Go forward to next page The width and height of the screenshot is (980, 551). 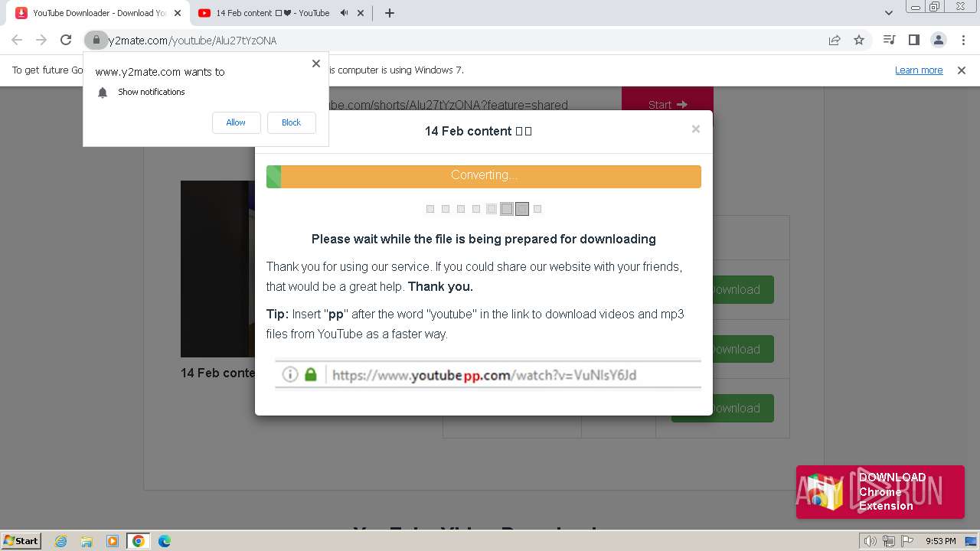(x=41, y=41)
